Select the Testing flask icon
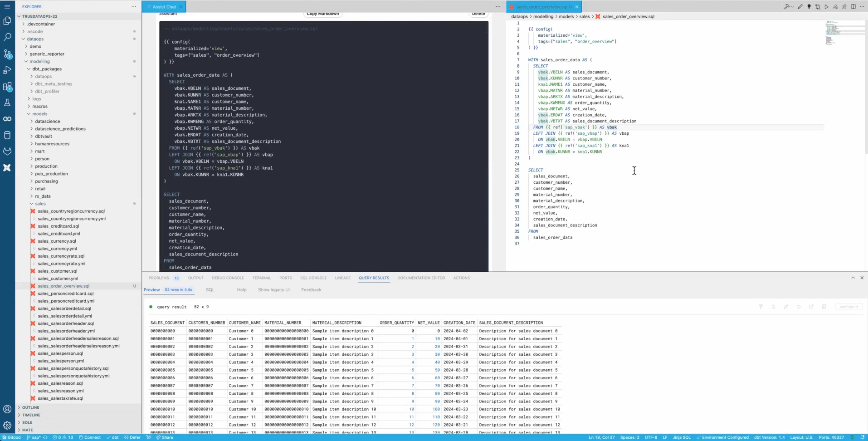 [7, 103]
